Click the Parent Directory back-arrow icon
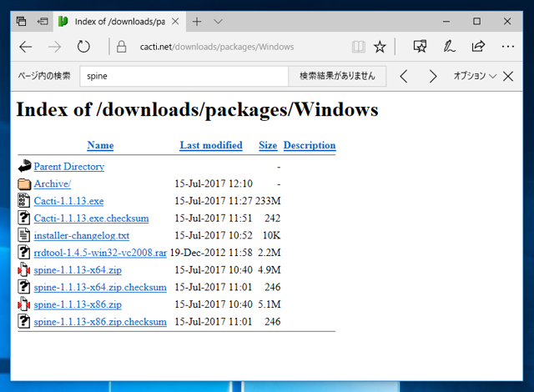534x392 pixels. 24,166
